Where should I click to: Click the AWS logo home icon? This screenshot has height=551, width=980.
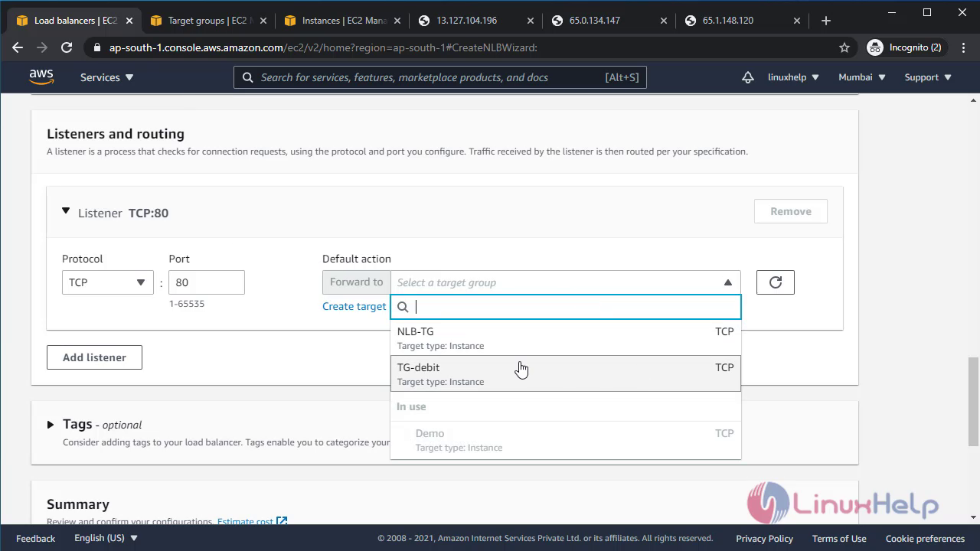click(41, 77)
